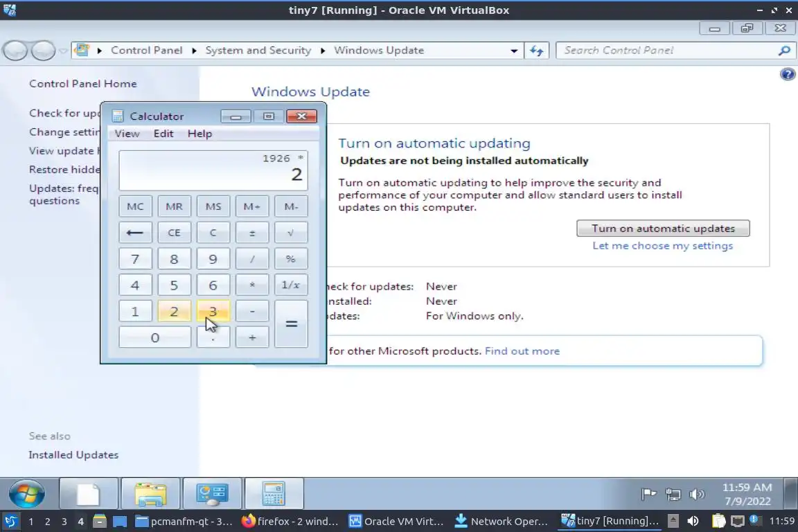Viewport: 798px width, 532px height.
Task: Click the Calculator taskbar icon
Action: [274, 493]
